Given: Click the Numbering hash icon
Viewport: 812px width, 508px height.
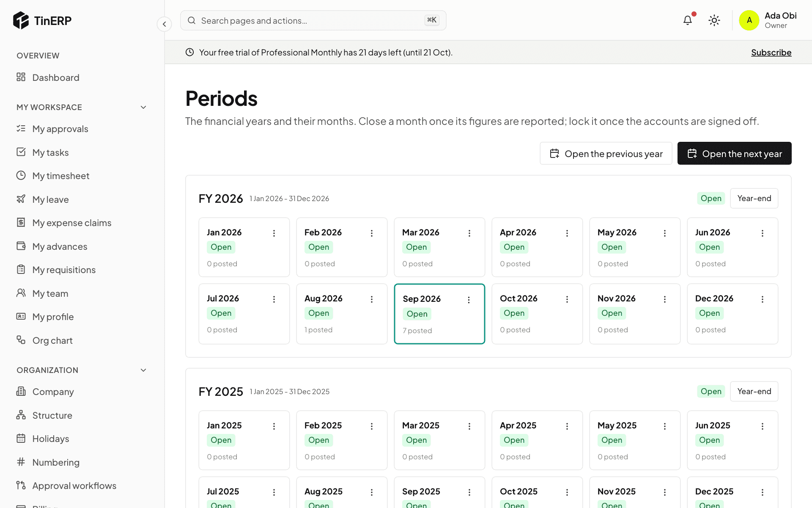Looking at the screenshot, I should (21, 462).
